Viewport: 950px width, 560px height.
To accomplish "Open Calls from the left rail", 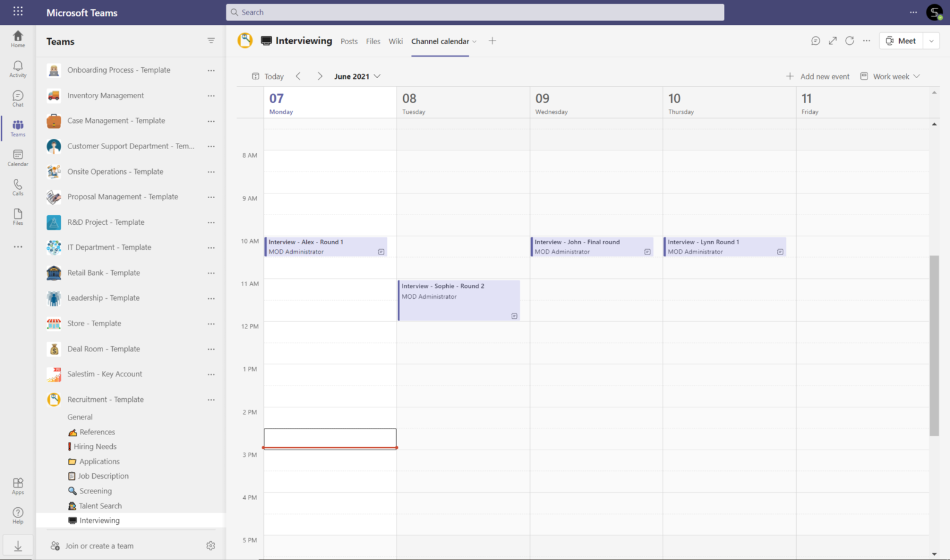I will [x=18, y=187].
